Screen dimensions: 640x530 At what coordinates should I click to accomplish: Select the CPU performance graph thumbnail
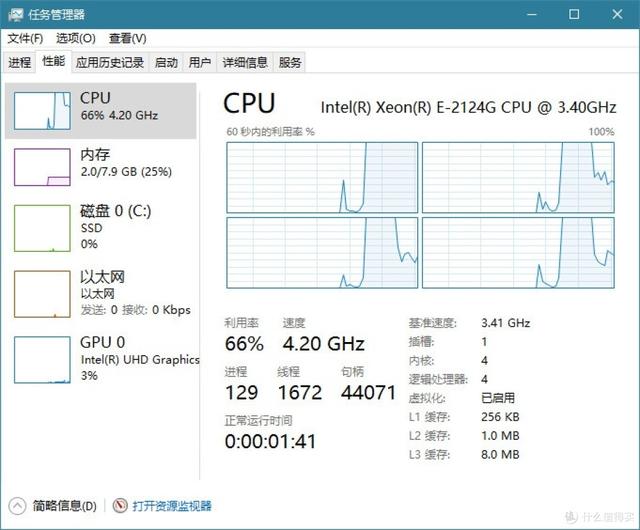click(42, 111)
